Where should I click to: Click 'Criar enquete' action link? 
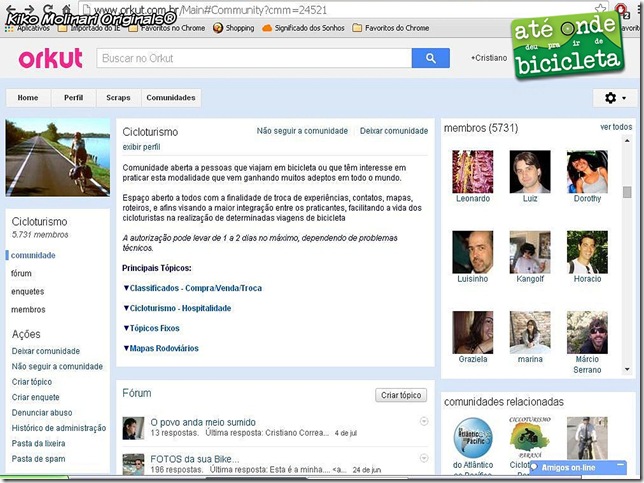pos(35,397)
